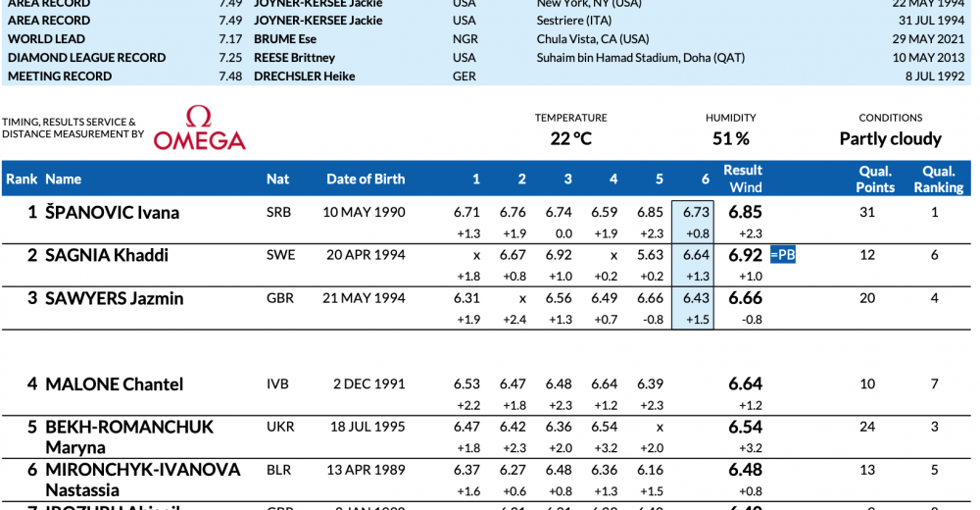This screenshot has width=980, height=510.
Task: Select athlete name SAGNIA Khaddi
Action: [x=107, y=256]
